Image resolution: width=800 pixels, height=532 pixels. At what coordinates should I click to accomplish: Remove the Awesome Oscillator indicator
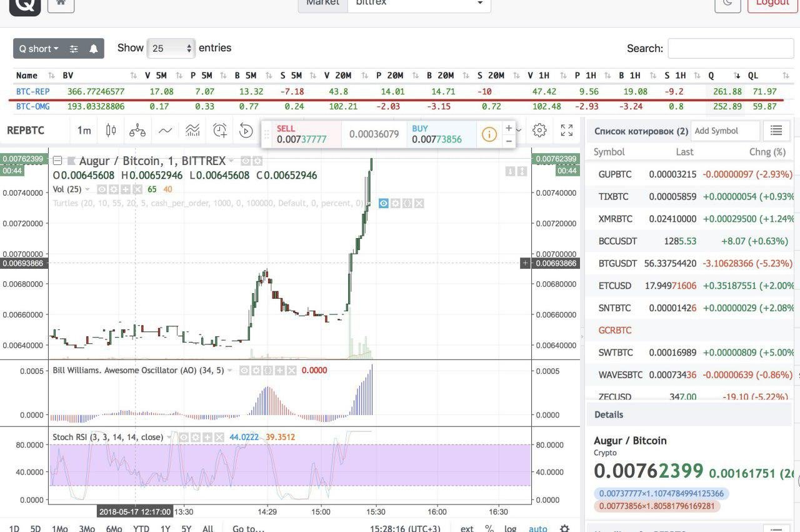tap(291, 370)
